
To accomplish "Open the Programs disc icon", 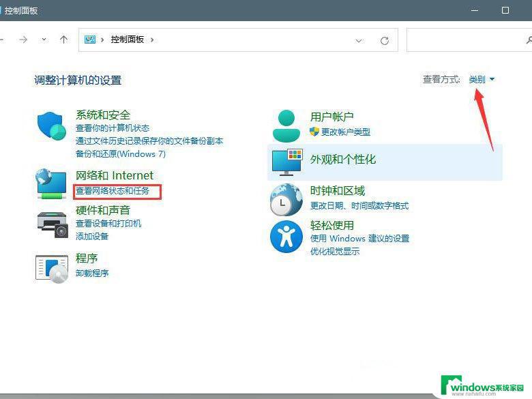I will click(52, 268).
